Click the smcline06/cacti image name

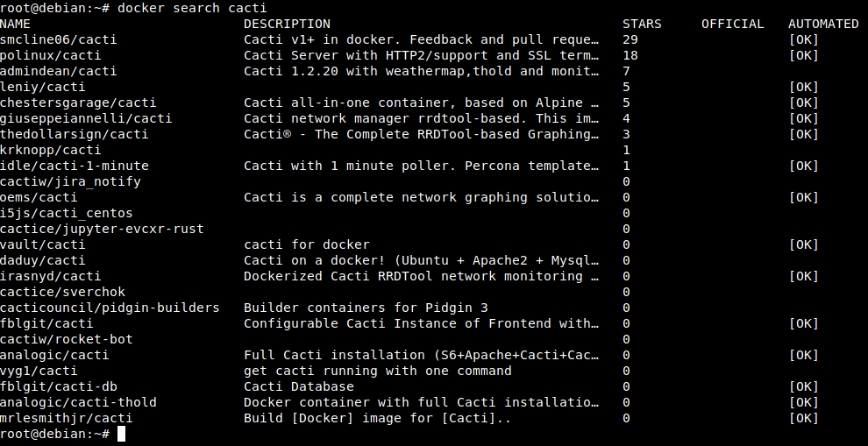coord(58,39)
